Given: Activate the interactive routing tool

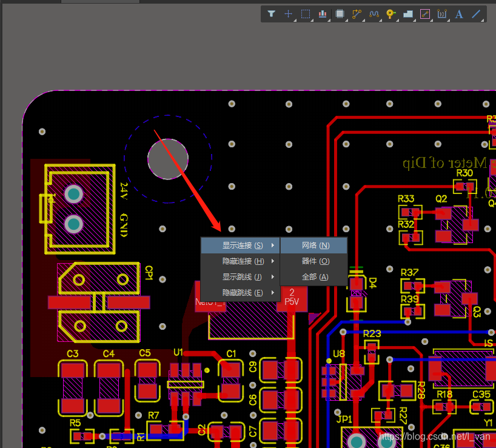Looking at the screenshot, I should point(357,13).
